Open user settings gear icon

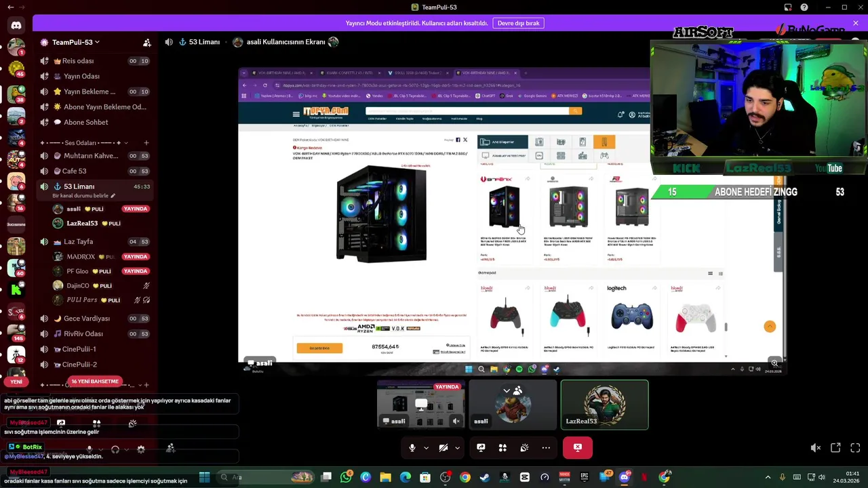[x=141, y=449]
